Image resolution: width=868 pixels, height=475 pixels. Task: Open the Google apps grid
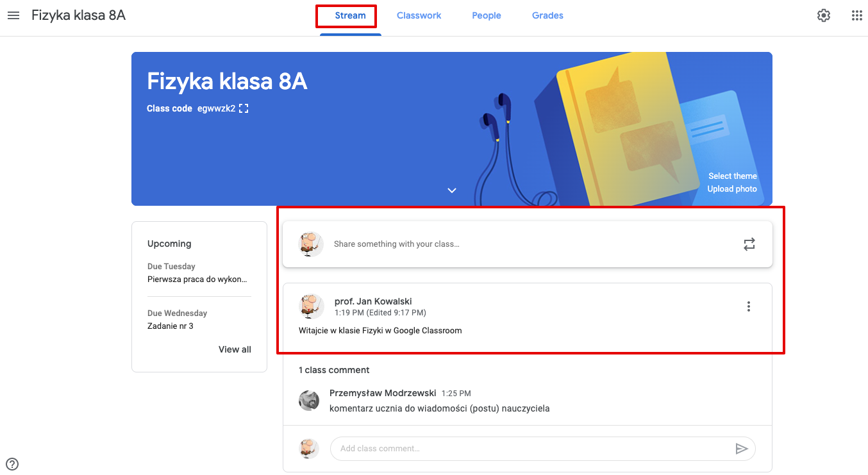[x=856, y=15]
